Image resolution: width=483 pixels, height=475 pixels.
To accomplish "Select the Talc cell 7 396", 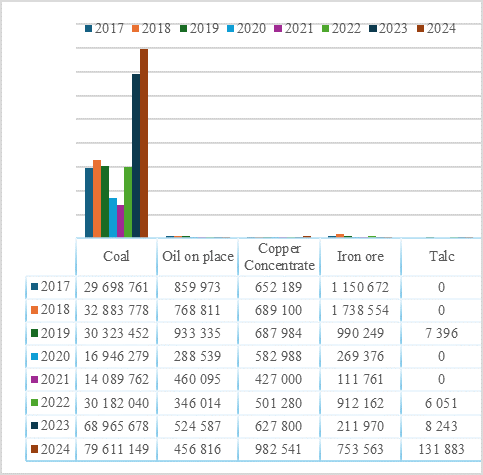I will [x=442, y=333].
